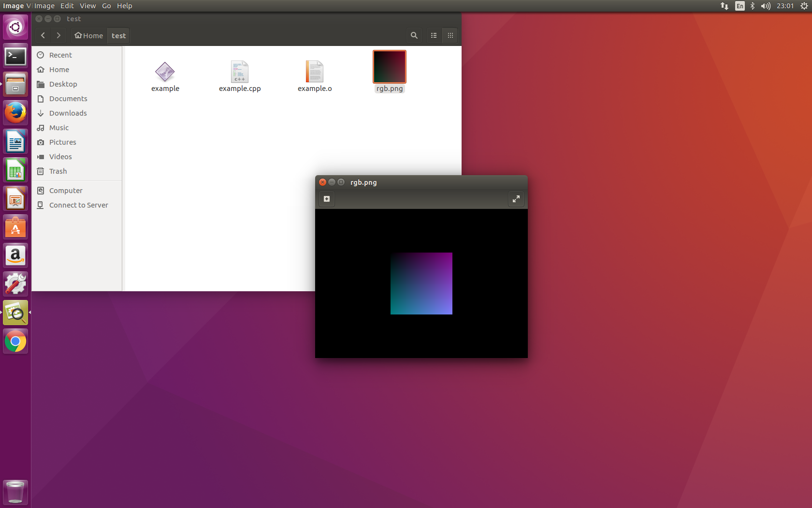
Task: Switch to grid view in file manager
Action: click(450, 35)
